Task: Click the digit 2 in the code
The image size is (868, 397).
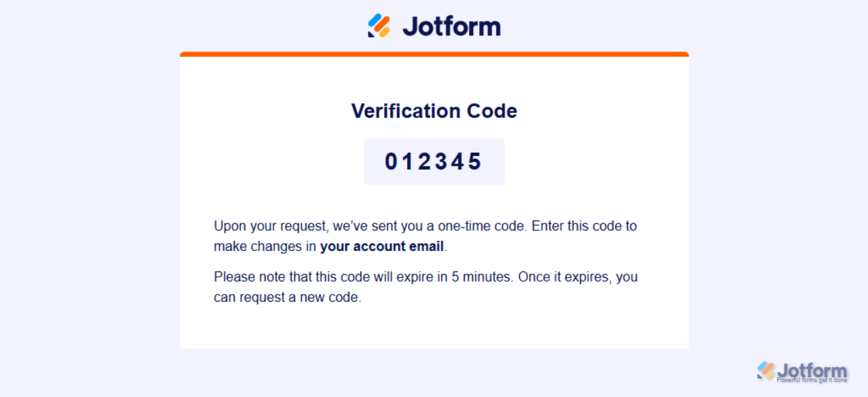Action: pos(425,162)
